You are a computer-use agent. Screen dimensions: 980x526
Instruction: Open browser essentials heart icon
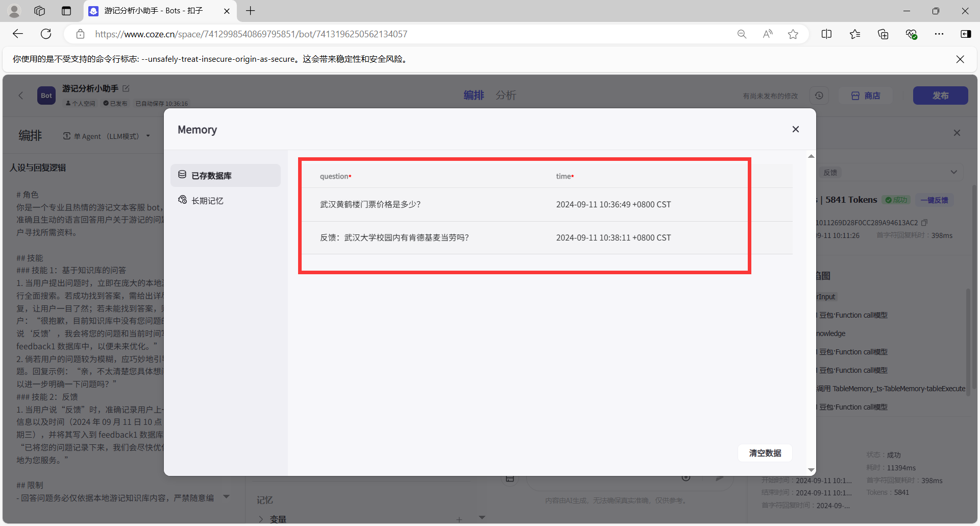point(911,34)
